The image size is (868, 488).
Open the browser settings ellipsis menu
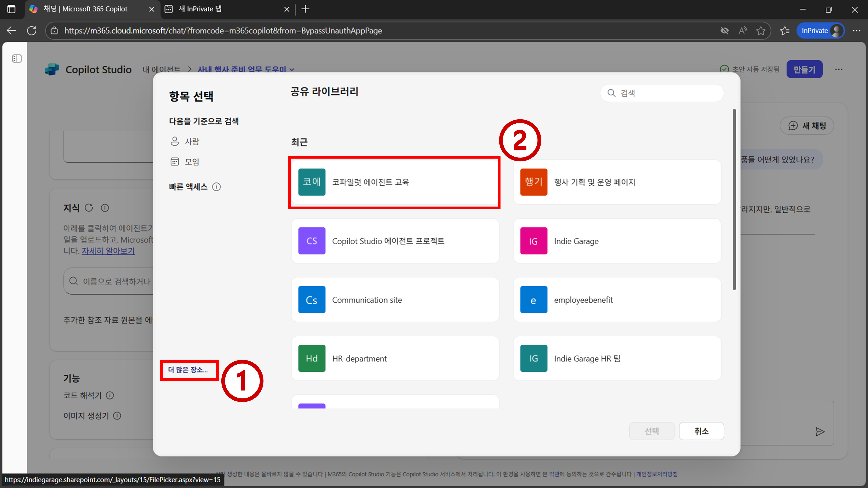(856, 31)
